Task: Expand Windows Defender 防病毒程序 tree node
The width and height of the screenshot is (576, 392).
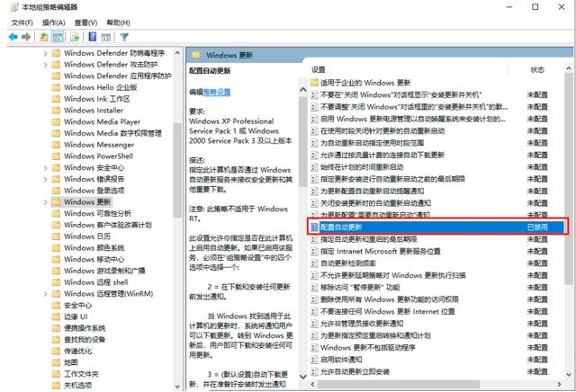Action: (46, 53)
